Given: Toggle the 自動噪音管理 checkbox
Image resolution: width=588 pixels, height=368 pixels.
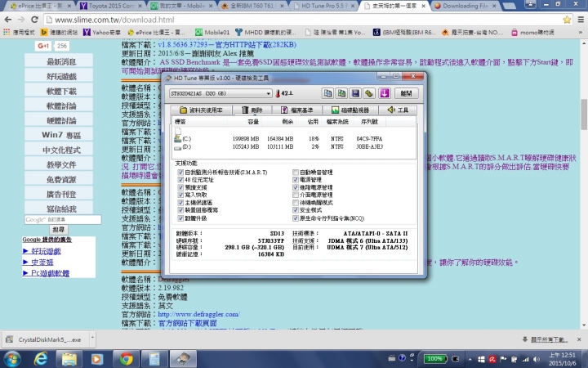Looking at the screenshot, I should tap(296, 173).
